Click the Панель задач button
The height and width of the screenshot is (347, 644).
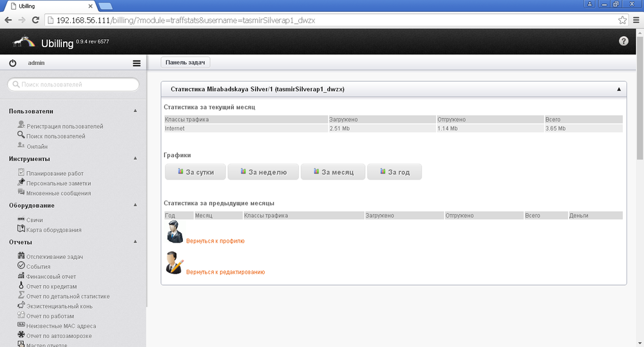185,62
